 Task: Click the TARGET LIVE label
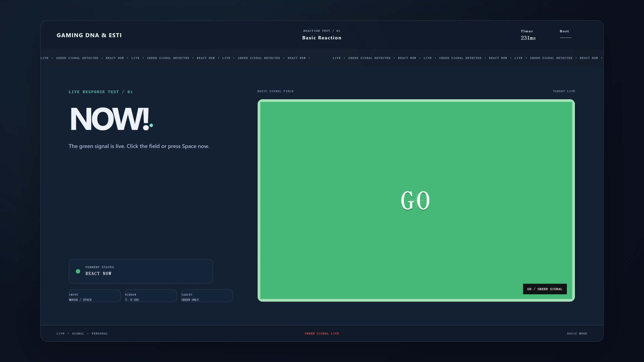pyautogui.click(x=564, y=91)
